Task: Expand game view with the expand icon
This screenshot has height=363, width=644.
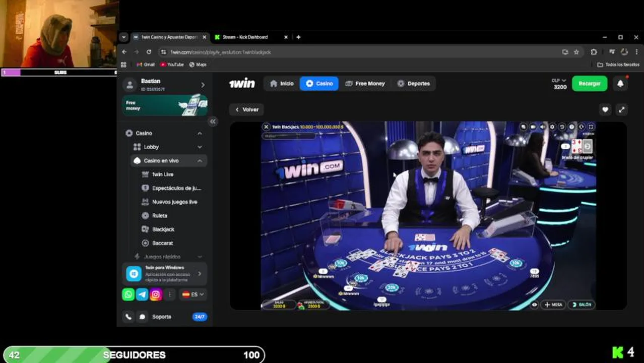Action: click(x=622, y=109)
